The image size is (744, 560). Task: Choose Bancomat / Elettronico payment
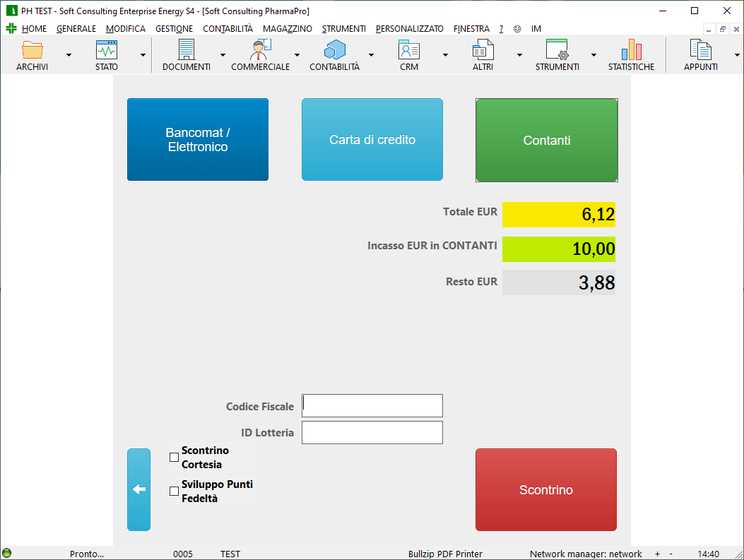point(198,139)
